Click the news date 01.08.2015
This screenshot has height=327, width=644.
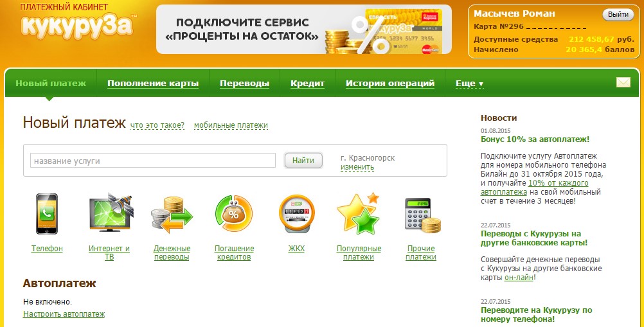click(496, 131)
